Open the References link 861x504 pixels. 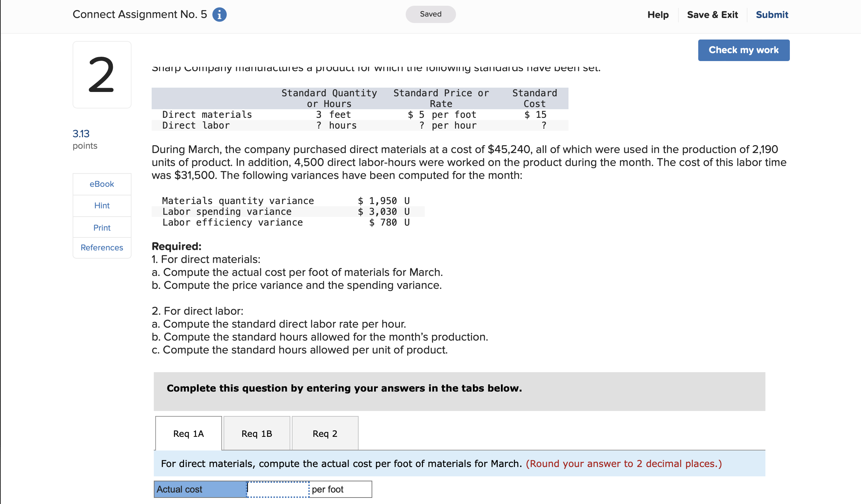click(x=102, y=248)
